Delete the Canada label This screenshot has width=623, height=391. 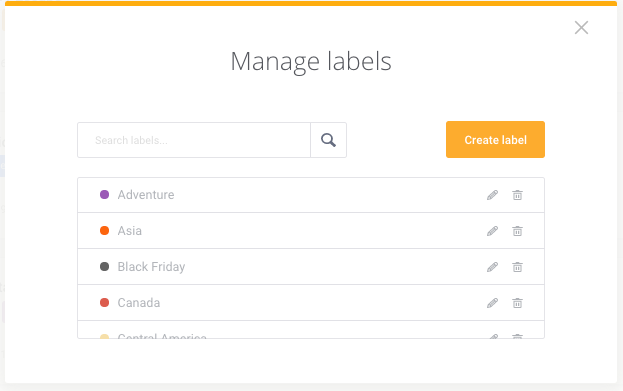(517, 303)
